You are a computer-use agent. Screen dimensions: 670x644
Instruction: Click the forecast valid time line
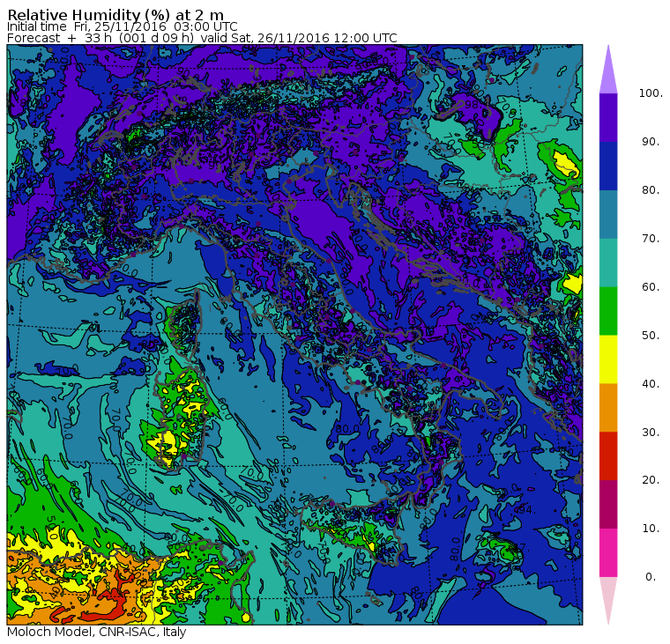click(202, 38)
